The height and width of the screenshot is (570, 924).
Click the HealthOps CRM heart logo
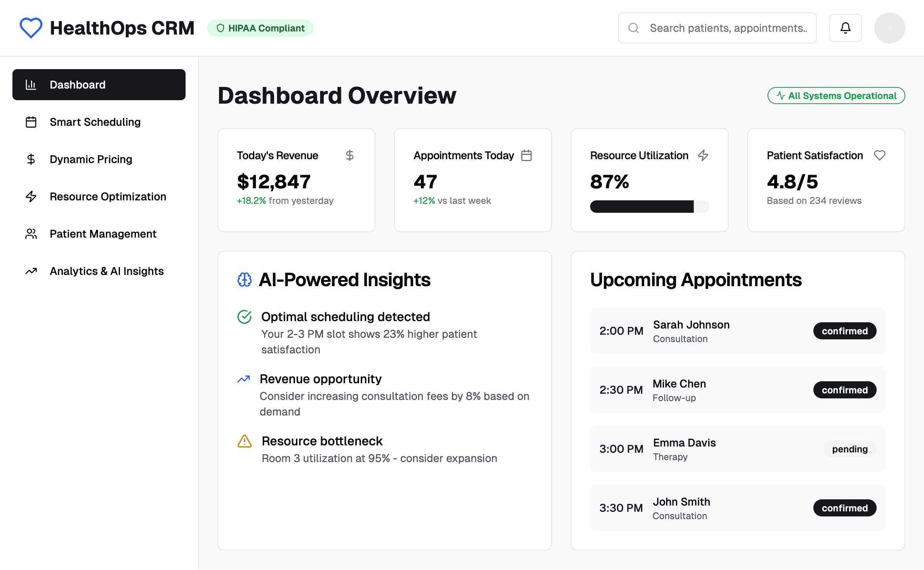[31, 28]
